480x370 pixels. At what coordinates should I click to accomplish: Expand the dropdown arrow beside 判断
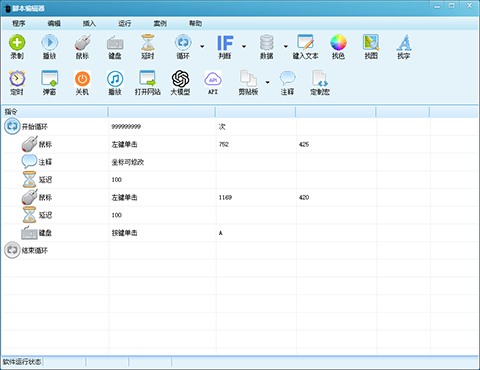point(244,46)
